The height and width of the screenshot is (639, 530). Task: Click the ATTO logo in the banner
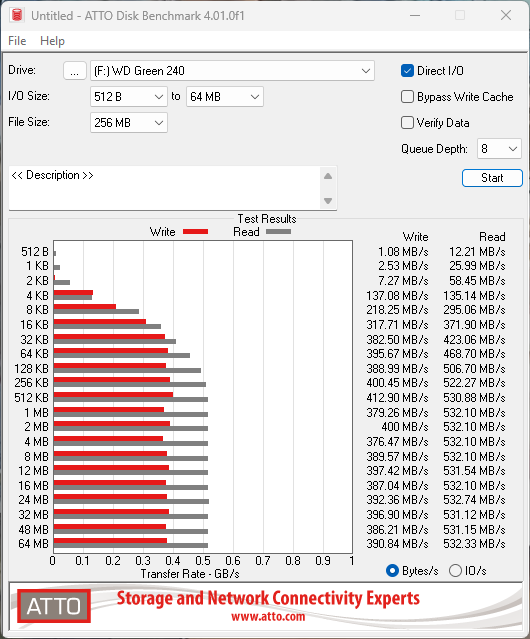pyautogui.click(x=54, y=606)
